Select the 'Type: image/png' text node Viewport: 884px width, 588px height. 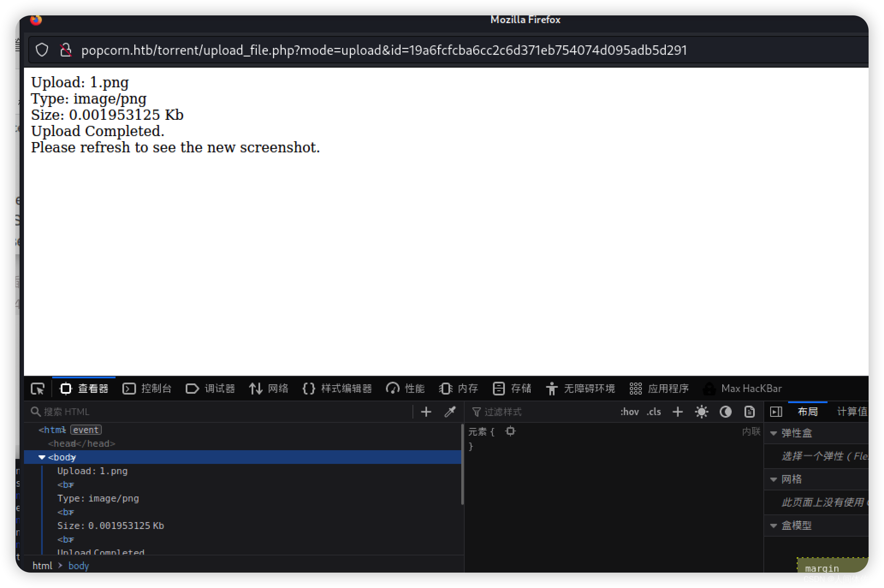98,498
